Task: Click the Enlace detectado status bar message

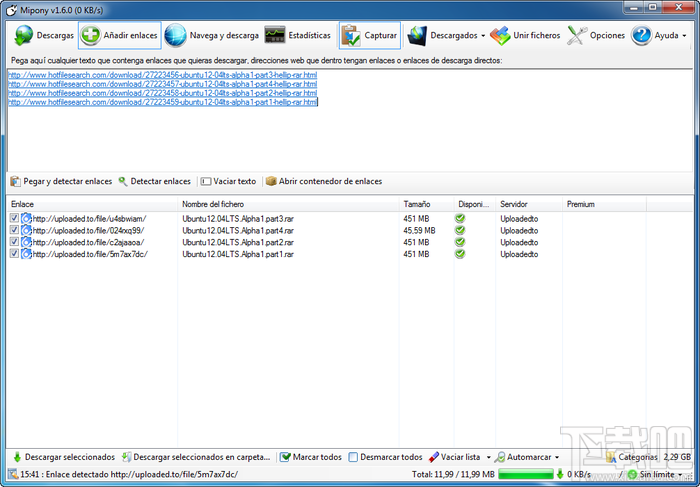Action: click(x=129, y=474)
